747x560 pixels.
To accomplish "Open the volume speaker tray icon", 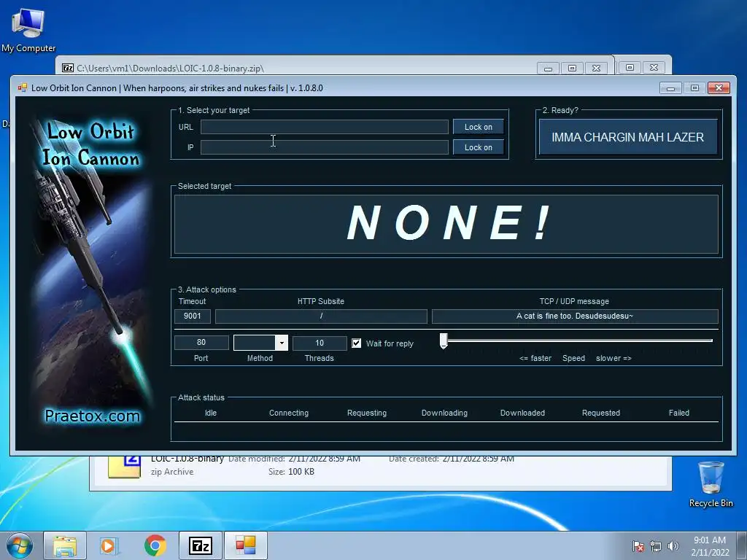I will (673, 546).
